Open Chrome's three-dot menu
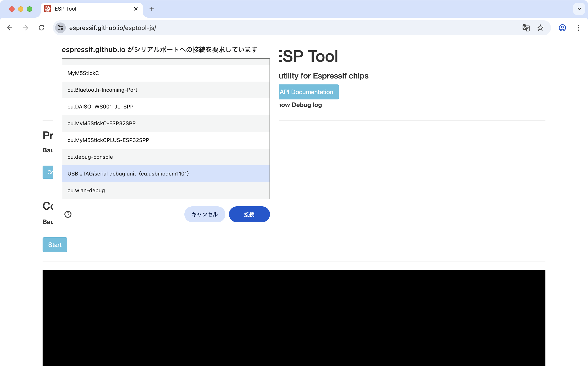The image size is (588, 366). point(578,28)
